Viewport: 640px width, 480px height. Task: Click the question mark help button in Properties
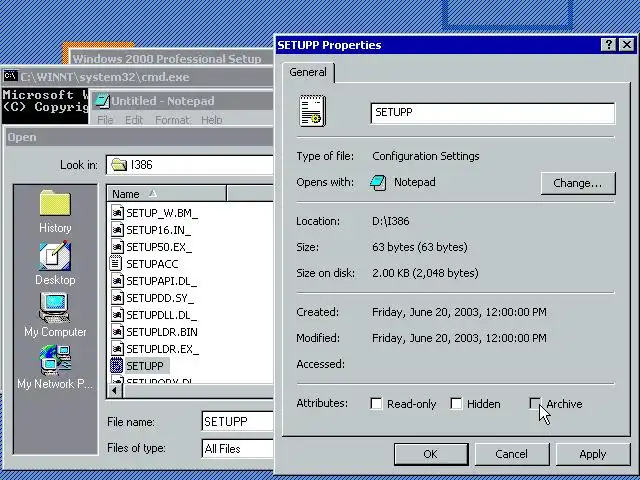(x=609, y=44)
